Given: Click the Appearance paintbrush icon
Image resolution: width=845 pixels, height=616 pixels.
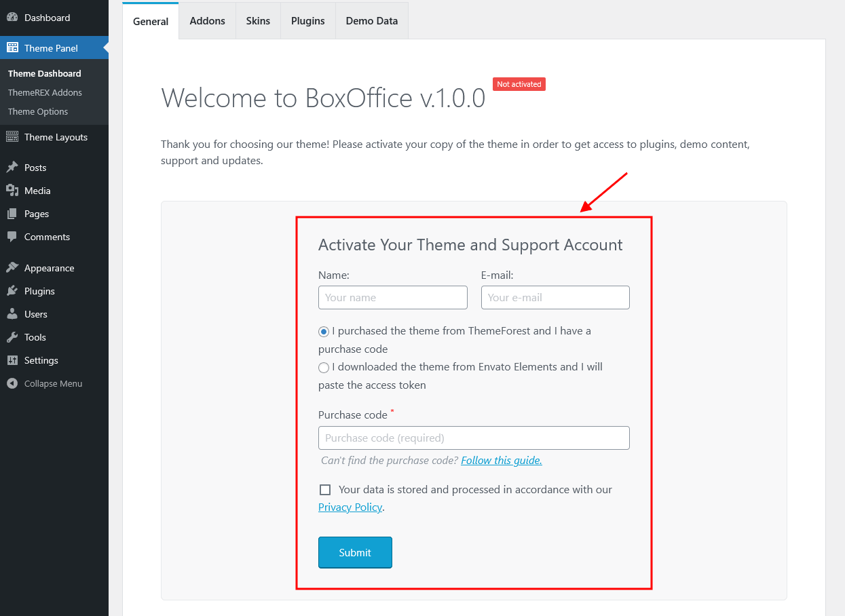Looking at the screenshot, I should click(x=12, y=268).
